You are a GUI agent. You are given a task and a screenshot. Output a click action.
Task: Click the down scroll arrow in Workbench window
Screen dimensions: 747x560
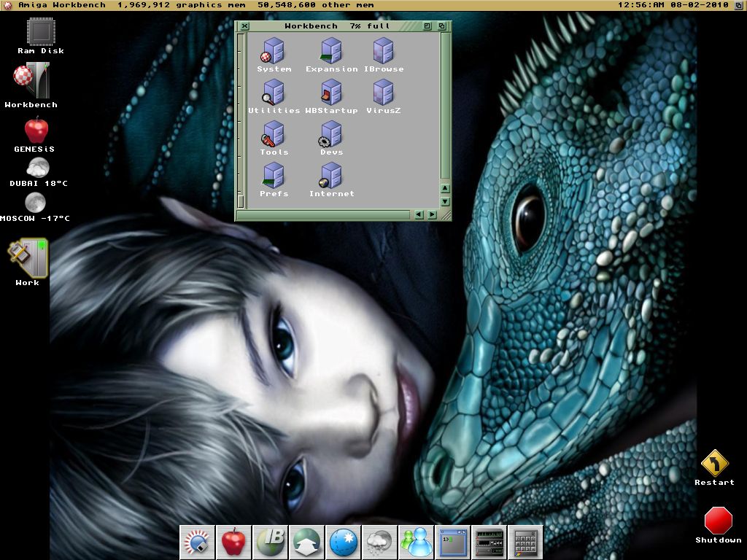[445, 201]
